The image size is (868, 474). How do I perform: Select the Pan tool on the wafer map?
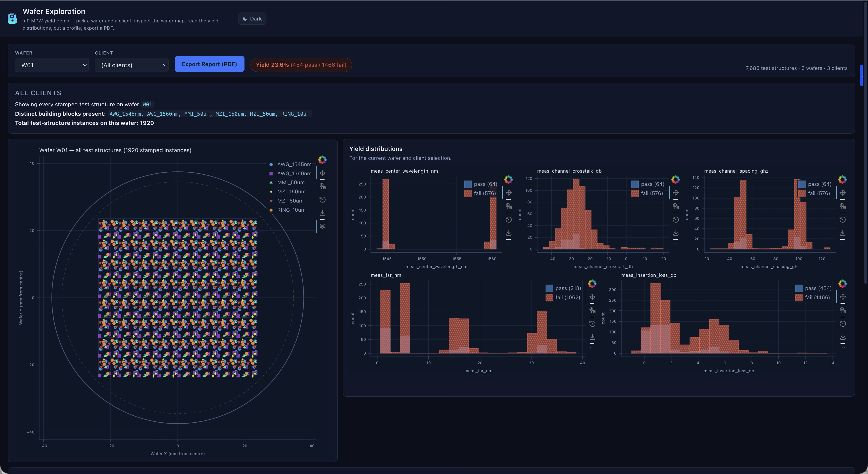pos(322,173)
